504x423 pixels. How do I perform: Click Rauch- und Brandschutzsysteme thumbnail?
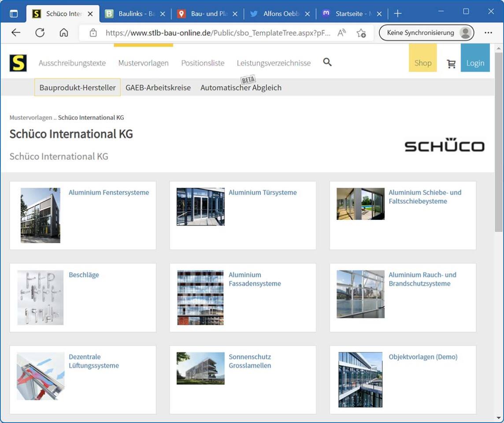point(360,294)
